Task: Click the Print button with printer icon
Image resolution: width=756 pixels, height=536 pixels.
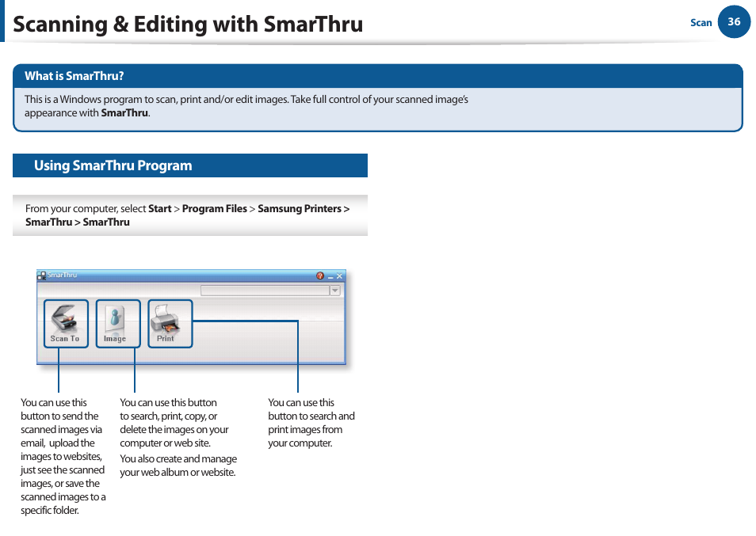Action: pos(170,324)
